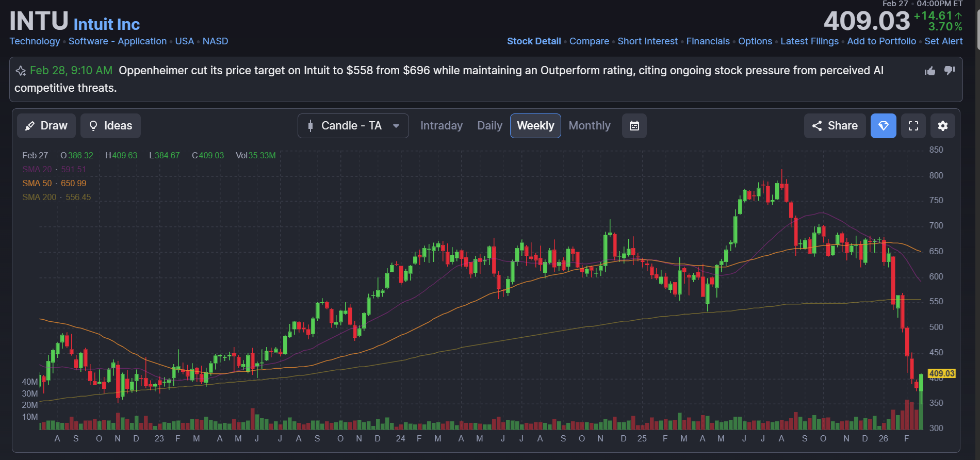This screenshot has width=980, height=460.
Task: Click the Intuit Inc company name
Action: [x=107, y=24]
